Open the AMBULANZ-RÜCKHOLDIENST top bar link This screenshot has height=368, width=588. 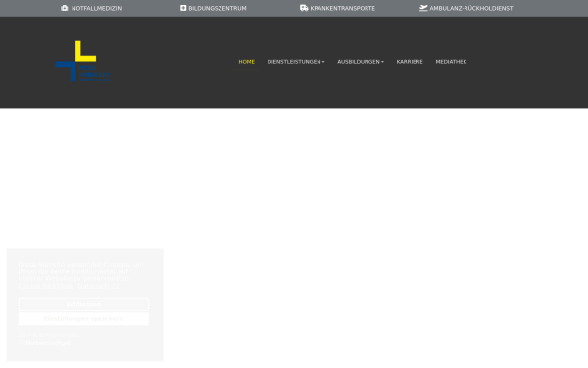[x=471, y=8]
